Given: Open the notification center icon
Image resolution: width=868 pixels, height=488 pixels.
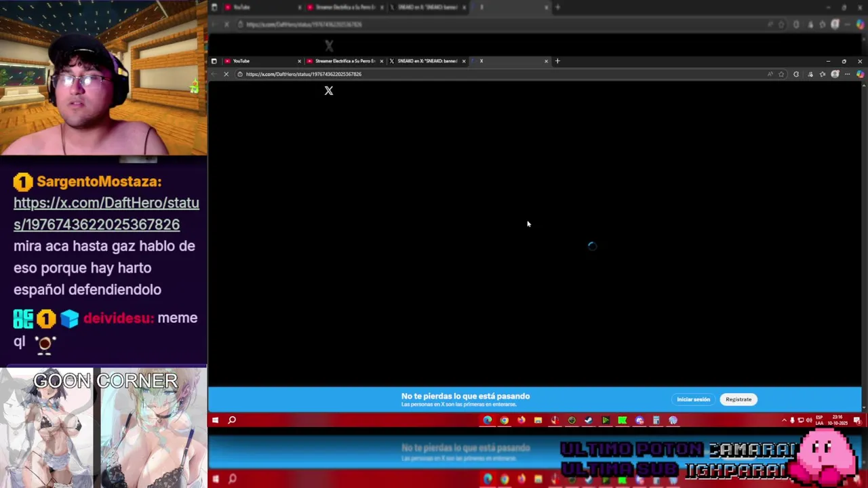Looking at the screenshot, I should [857, 420].
